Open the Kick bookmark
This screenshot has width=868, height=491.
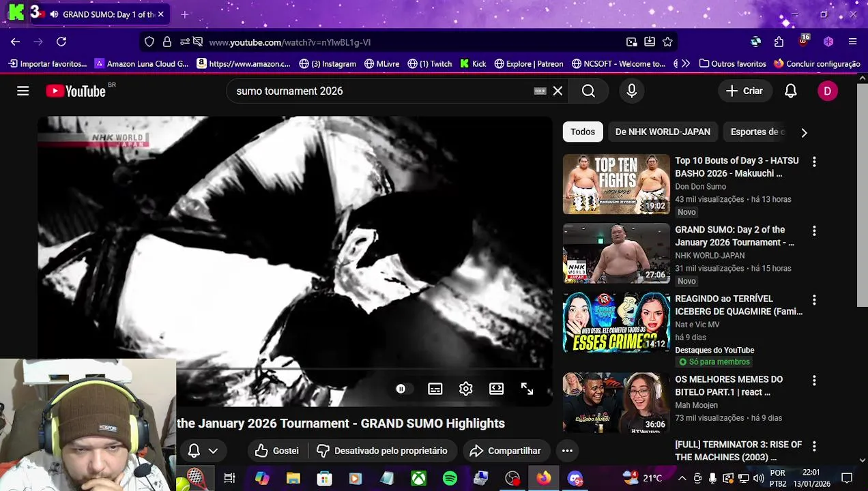(473, 63)
